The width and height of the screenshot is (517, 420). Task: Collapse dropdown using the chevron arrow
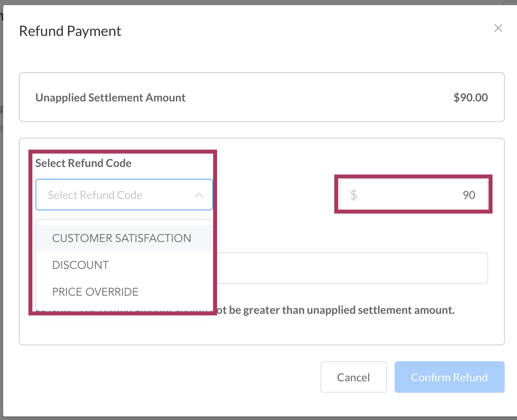coord(199,195)
